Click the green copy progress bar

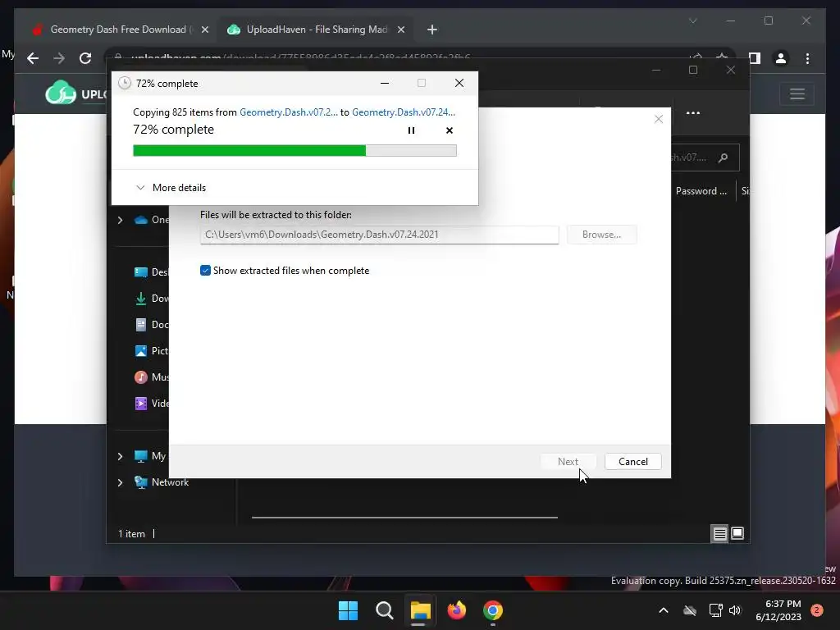[294, 151]
